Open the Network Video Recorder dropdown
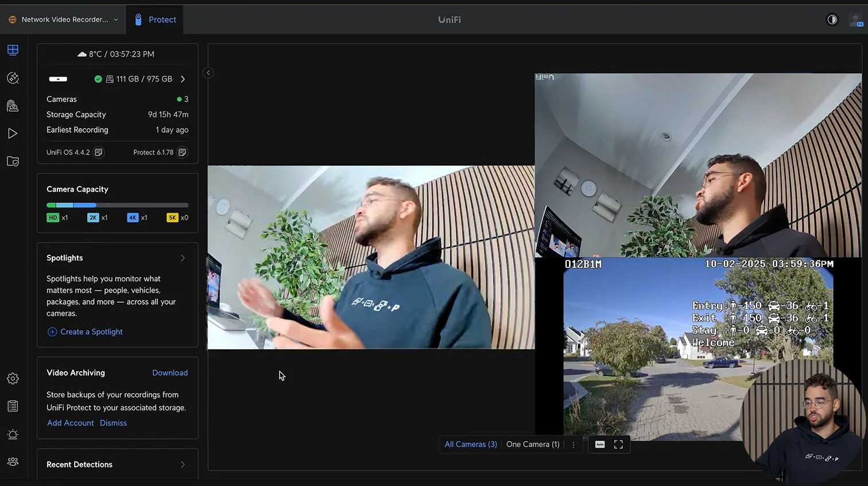Viewport: 868px width, 486px height. point(63,20)
